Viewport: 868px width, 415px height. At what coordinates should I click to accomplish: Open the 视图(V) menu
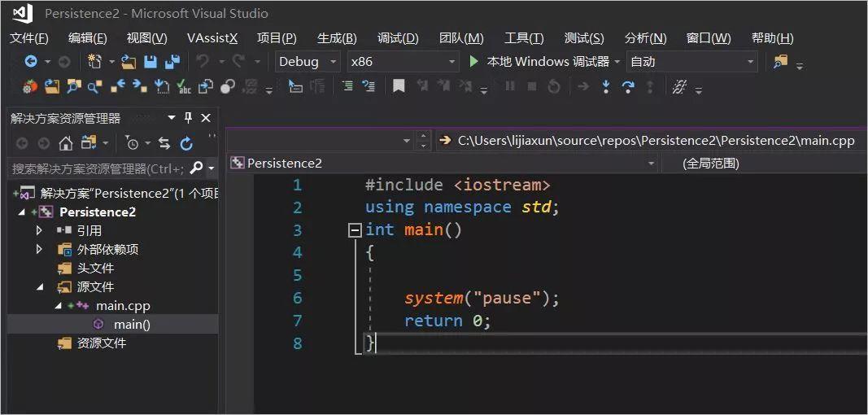tap(146, 38)
